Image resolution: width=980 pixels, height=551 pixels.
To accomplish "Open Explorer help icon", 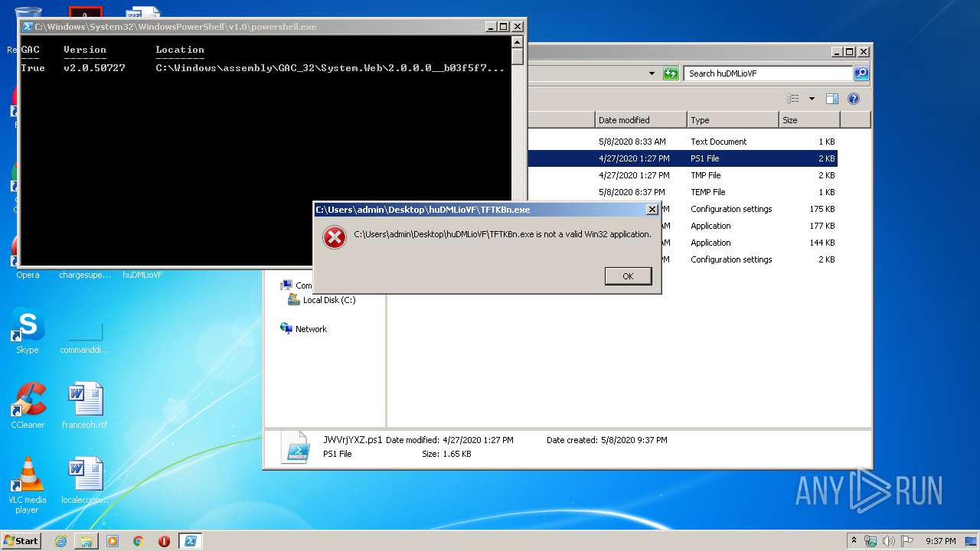I will point(854,99).
